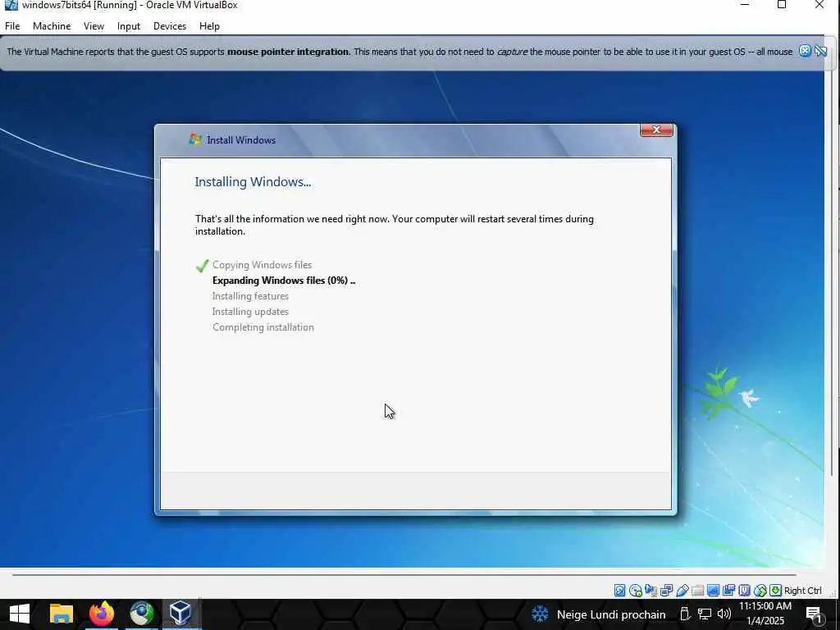
Task: Click the Copying Windows files step
Action: coord(262,265)
